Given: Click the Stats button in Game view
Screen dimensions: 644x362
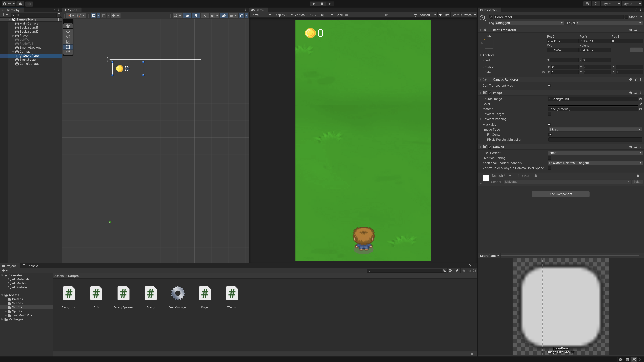Looking at the screenshot, I should (x=455, y=15).
